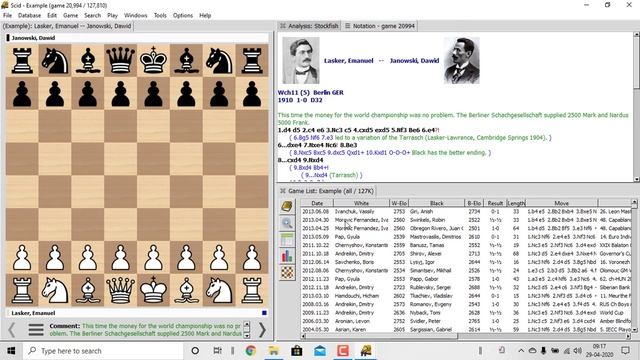The width and height of the screenshot is (640, 360).
Task: Open the Tools menu
Action: [160, 16]
